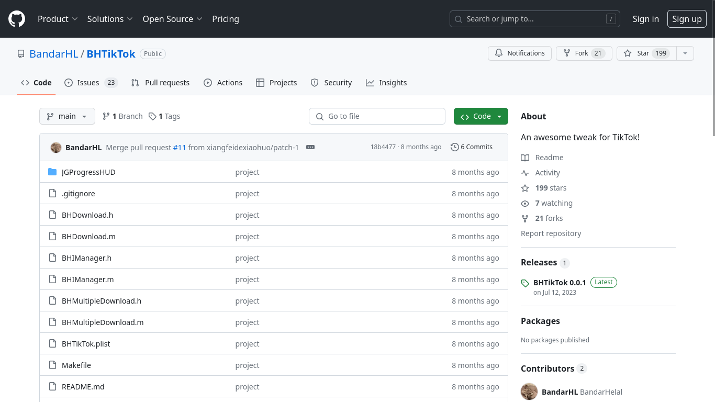Screen dimensions: 715x402
Task: Open the Makefile file
Action: (x=76, y=365)
